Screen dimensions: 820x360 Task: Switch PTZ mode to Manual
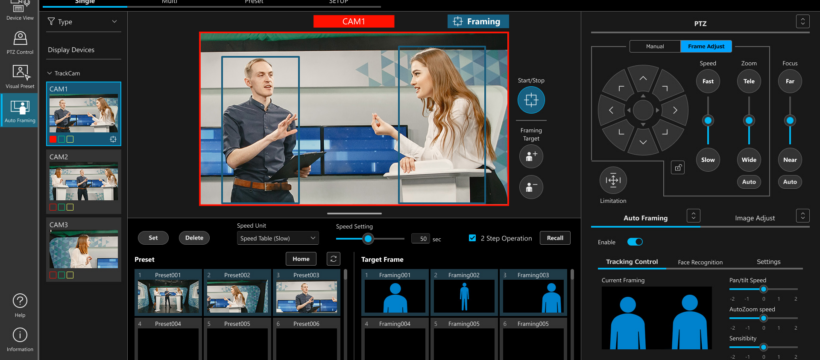655,47
